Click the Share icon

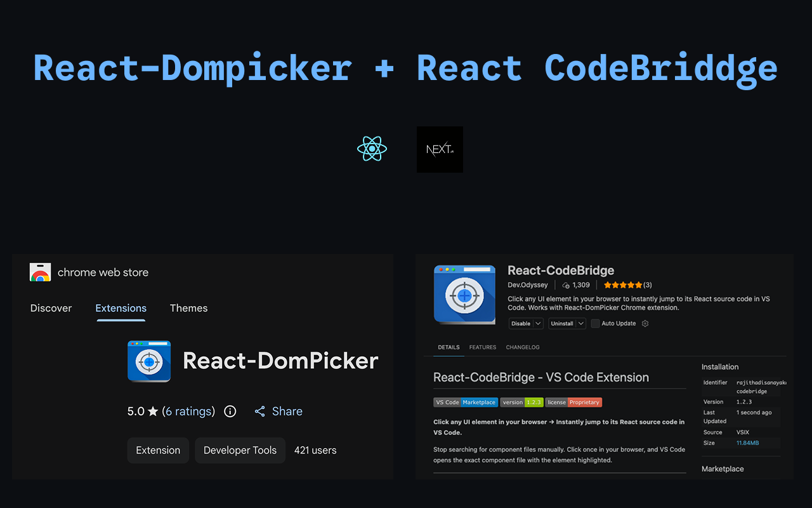click(x=260, y=411)
